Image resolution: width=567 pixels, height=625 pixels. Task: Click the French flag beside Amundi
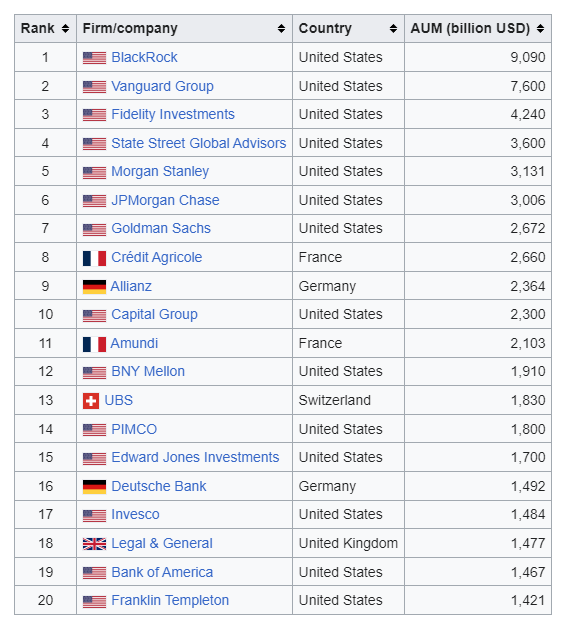tap(94, 344)
